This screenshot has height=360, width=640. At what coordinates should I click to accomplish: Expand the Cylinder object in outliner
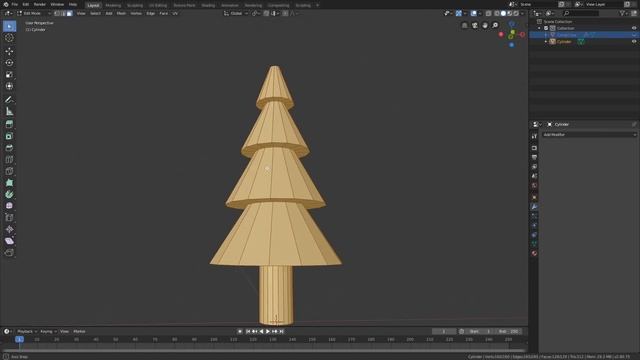click(546, 42)
